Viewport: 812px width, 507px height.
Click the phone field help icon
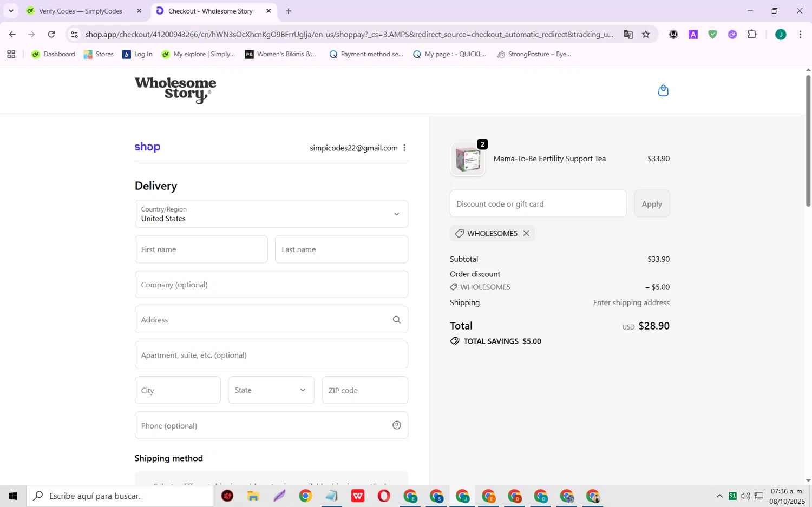pyautogui.click(x=397, y=425)
